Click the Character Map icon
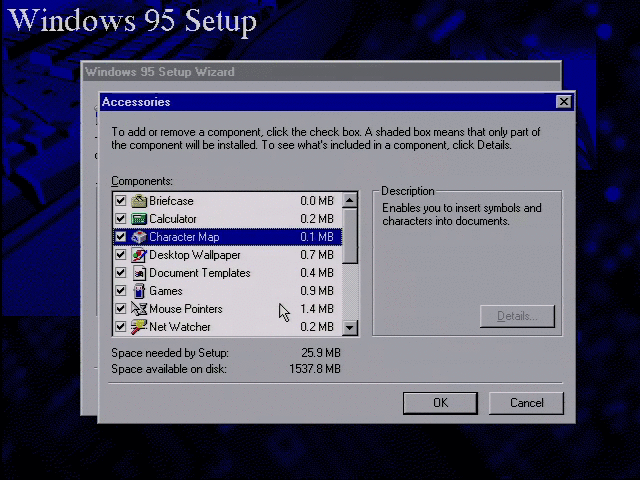 point(139,237)
